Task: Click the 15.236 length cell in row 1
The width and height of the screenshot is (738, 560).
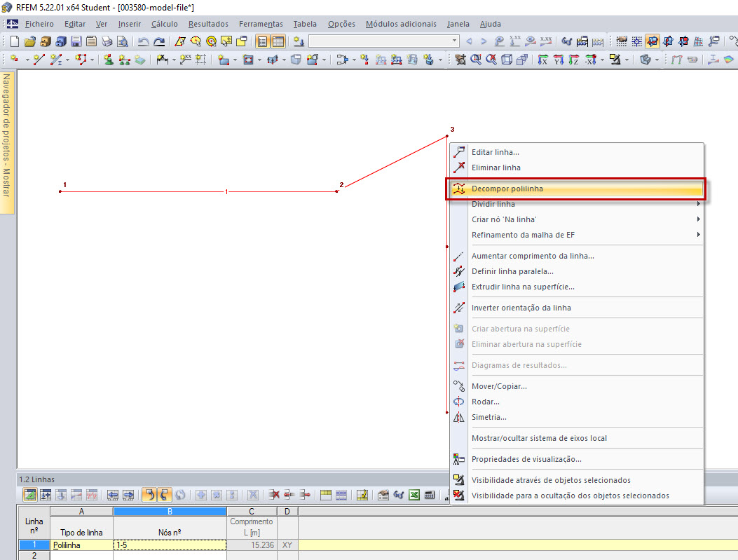Action: [x=252, y=545]
